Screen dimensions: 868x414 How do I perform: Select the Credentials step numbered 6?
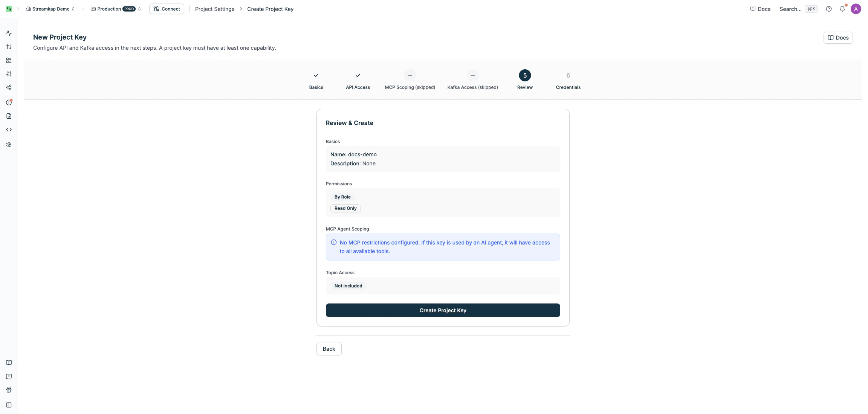click(x=568, y=75)
